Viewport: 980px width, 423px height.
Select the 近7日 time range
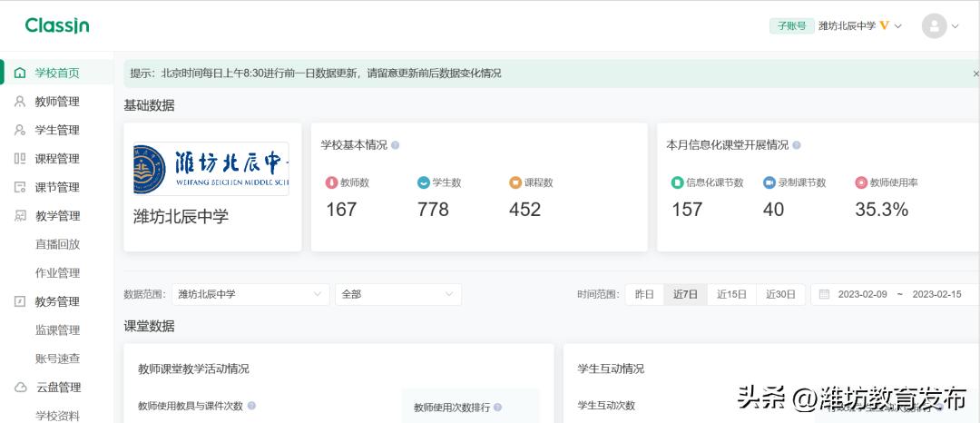click(x=685, y=294)
